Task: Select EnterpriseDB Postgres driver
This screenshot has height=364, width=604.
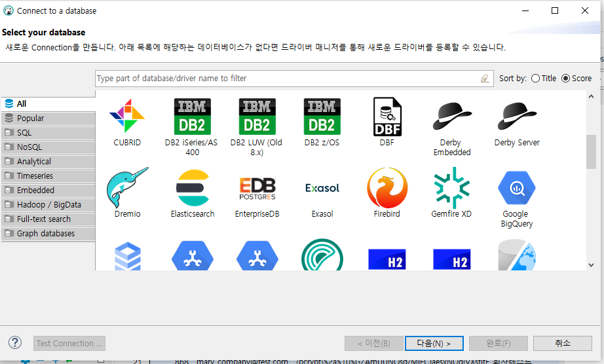Action: [x=257, y=189]
